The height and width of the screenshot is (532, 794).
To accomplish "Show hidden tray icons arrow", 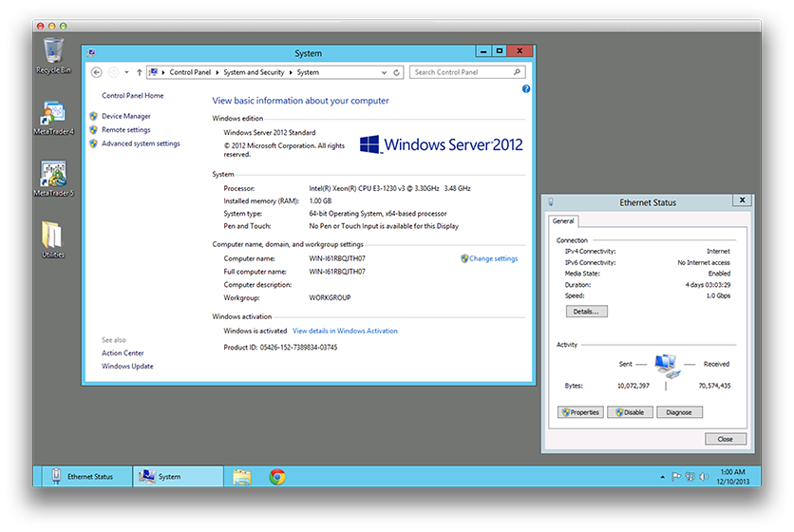I will [662, 477].
